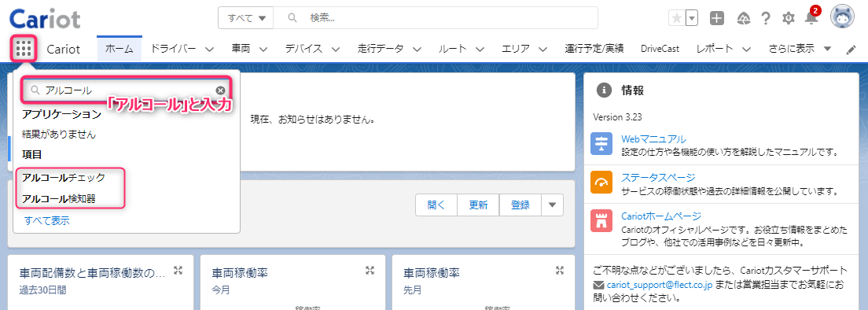Expand the エリア tab chevron

(542, 50)
